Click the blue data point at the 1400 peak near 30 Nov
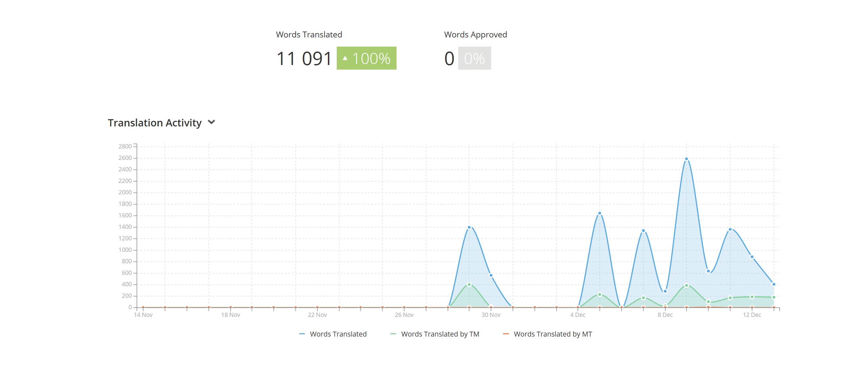The image size is (868, 374). pos(469,227)
